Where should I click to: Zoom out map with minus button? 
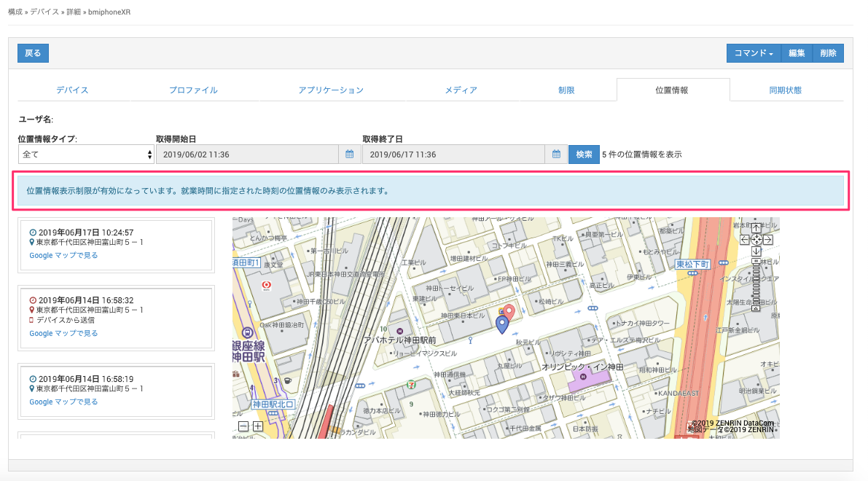point(243,426)
